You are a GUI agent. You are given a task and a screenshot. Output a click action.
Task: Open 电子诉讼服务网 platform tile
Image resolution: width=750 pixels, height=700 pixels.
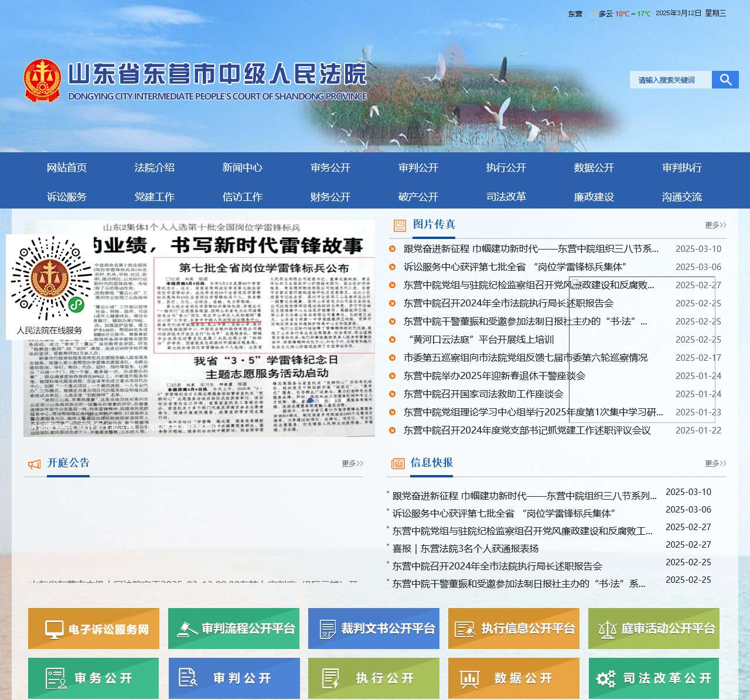click(94, 629)
